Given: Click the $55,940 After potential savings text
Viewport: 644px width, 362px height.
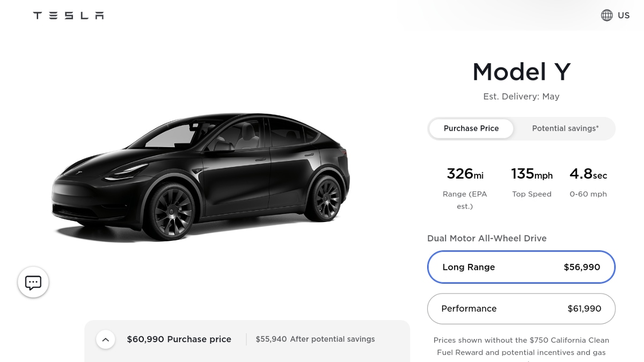Looking at the screenshot, I should (315, 339).
